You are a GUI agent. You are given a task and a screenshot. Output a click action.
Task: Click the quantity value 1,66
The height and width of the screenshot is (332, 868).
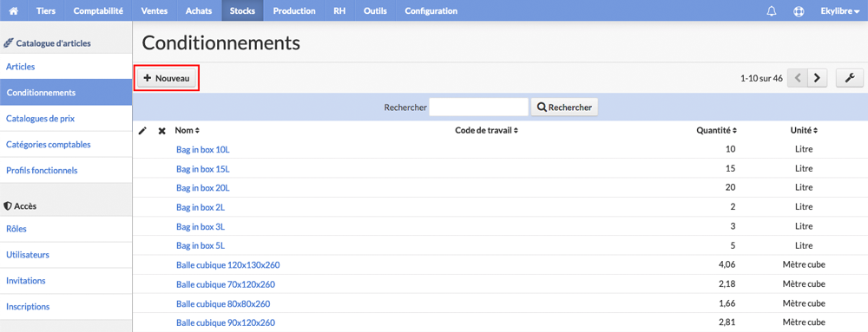pos(727,303)
